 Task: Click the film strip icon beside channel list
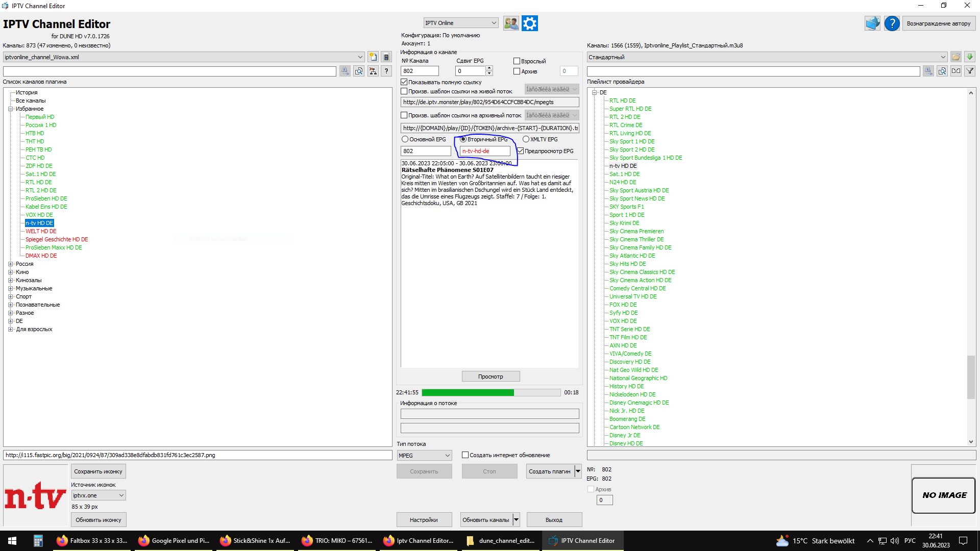[x=386, y=57]
